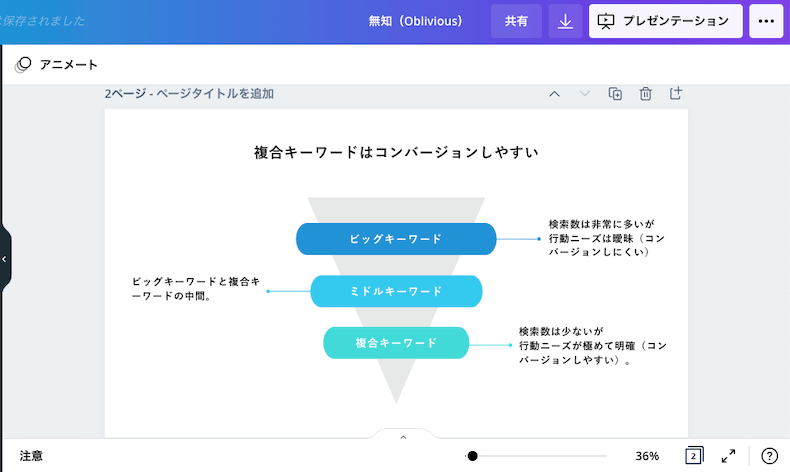Expand the page thumbnails strip at the bottom
Viewport: 790px width, 472px height.
point(403,437)
